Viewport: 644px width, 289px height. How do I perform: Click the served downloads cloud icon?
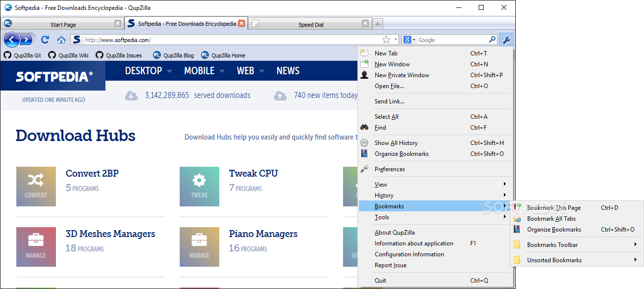tap(131, 96)
